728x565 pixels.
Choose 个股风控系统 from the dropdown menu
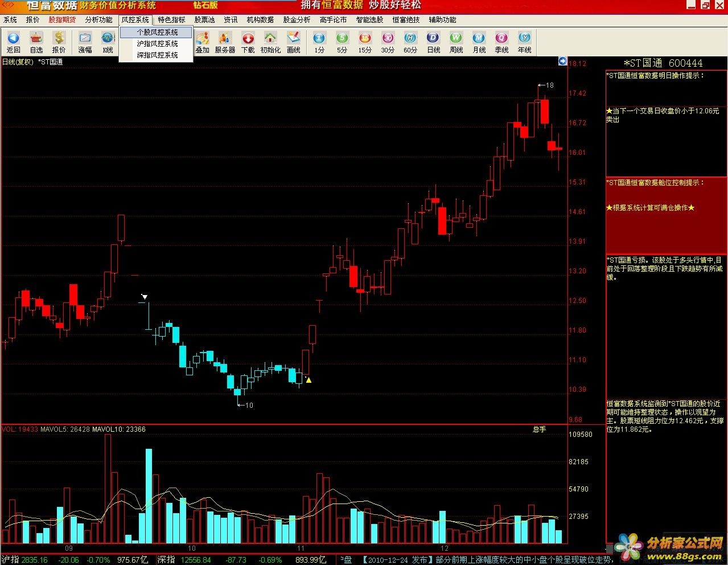[x=157, y=32]
